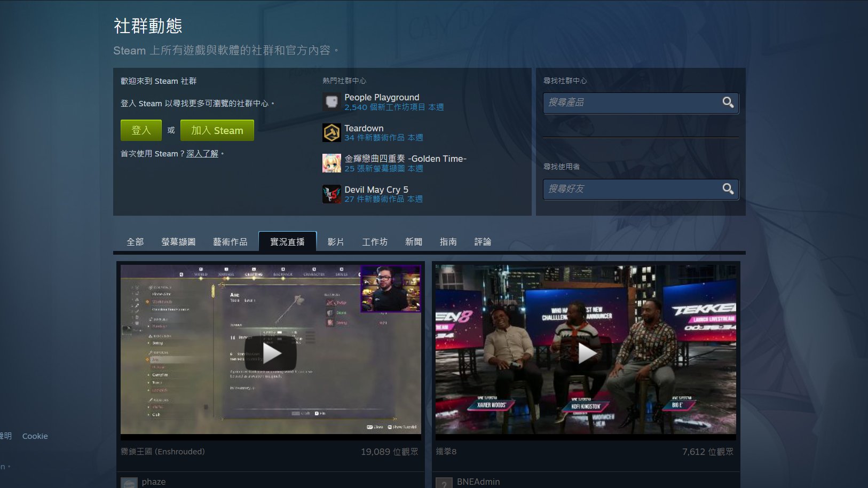Select the 螢幕擷圖 tab
This screenshot has width=868, height=488.
pyautogui.click(x=178, y=242)
